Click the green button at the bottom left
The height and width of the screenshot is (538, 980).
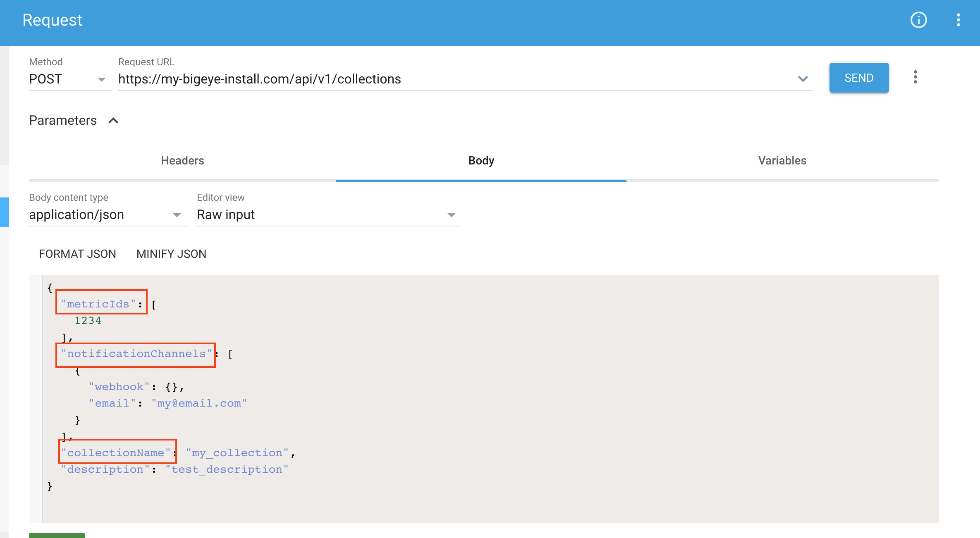click(x=57, y=535)
